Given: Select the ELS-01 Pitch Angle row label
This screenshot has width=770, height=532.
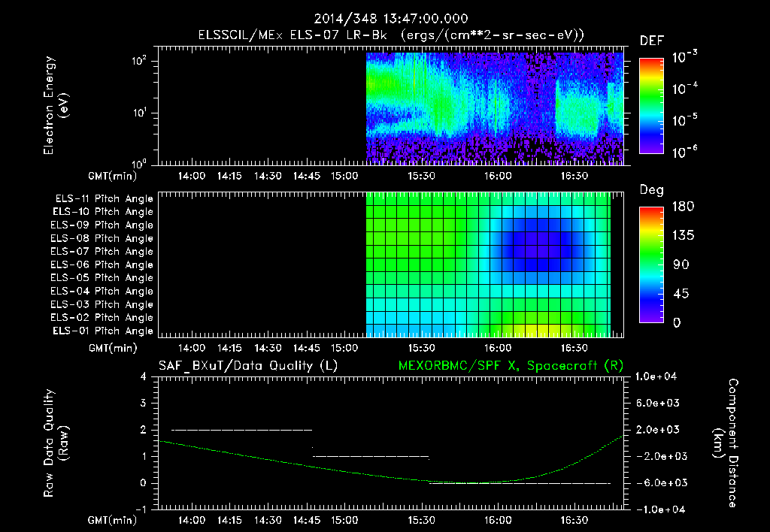Looking at the screenshot, I should 103,331.
